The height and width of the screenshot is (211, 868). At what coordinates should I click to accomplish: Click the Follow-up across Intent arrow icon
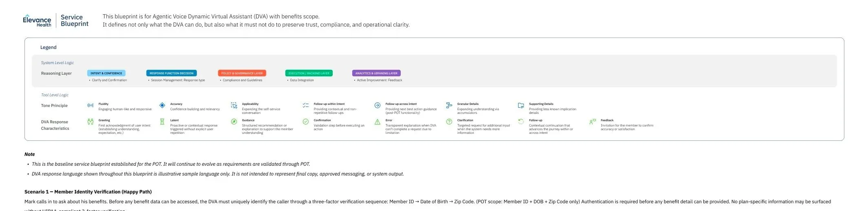click(x=378, y=105)
